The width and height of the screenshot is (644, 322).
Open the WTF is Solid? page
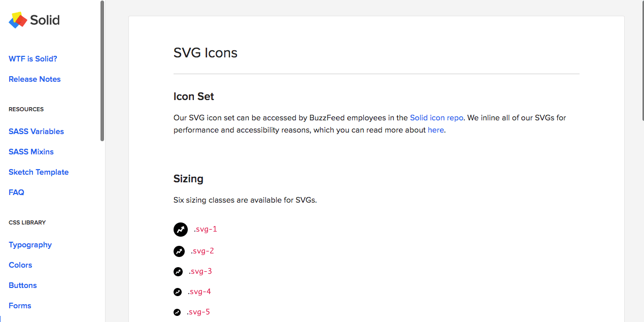33,59
